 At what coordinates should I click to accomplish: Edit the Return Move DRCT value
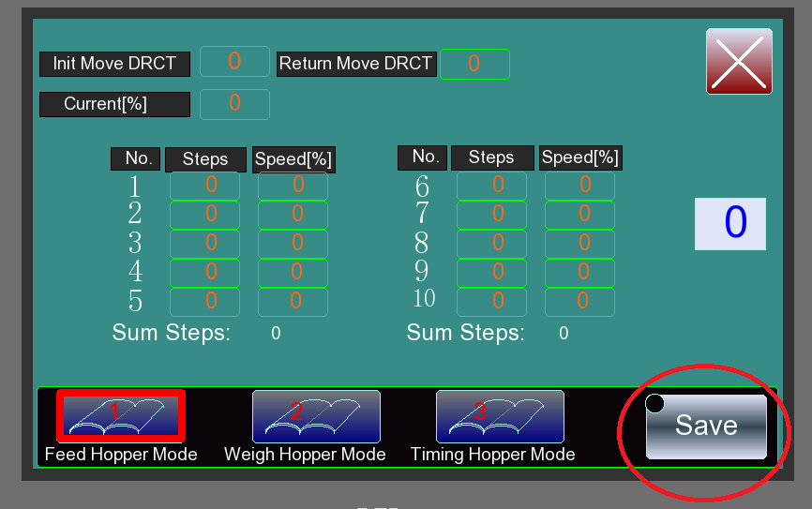point(474,64)
